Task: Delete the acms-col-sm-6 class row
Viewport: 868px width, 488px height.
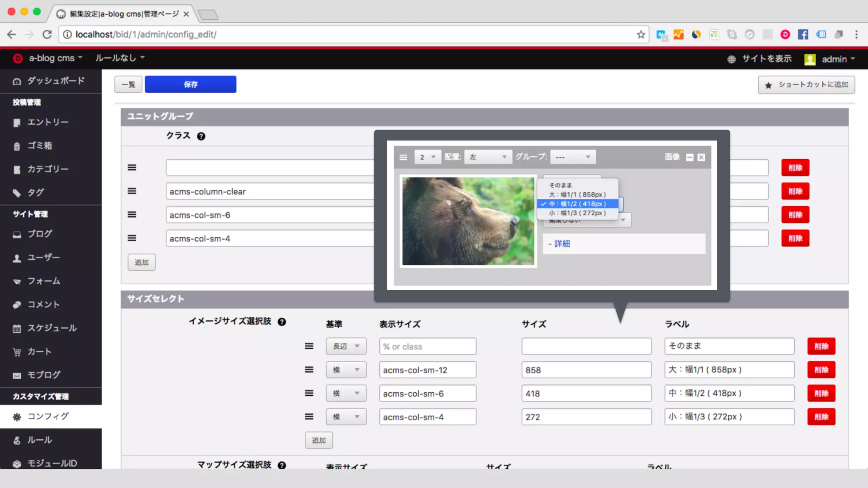Action: click(x=795, y=215)
